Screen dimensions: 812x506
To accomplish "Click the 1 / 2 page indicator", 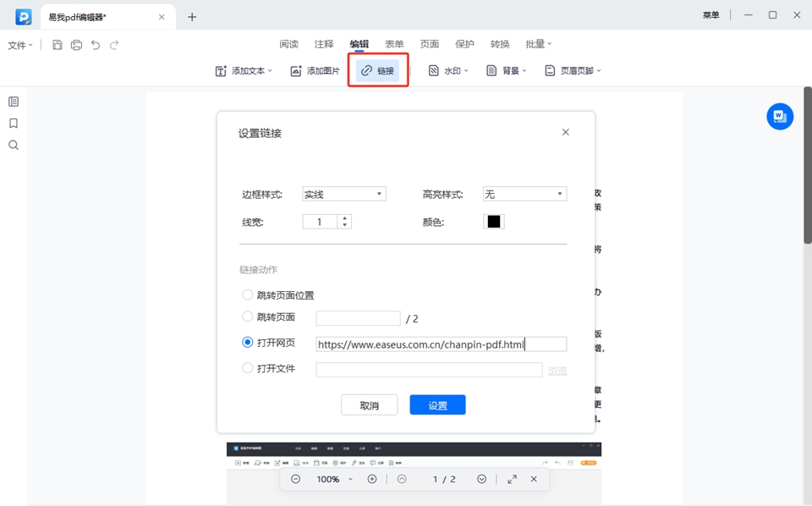I will click(x=444, y=480).
